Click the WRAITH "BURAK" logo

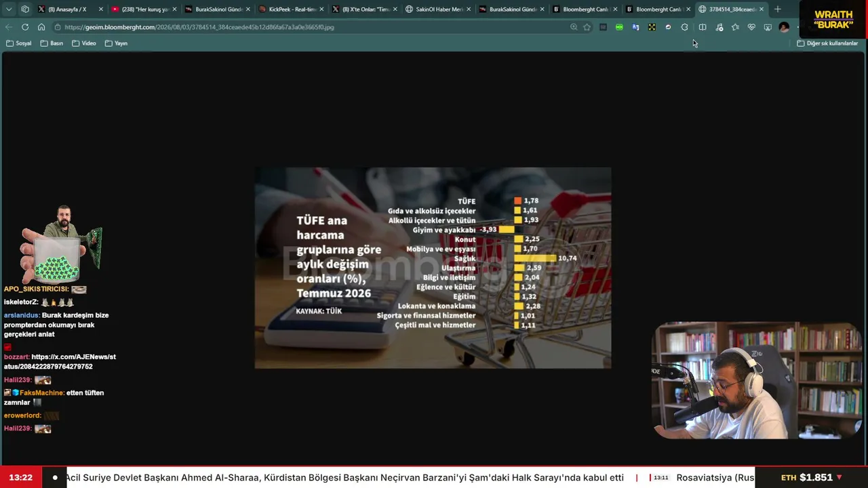833,19
